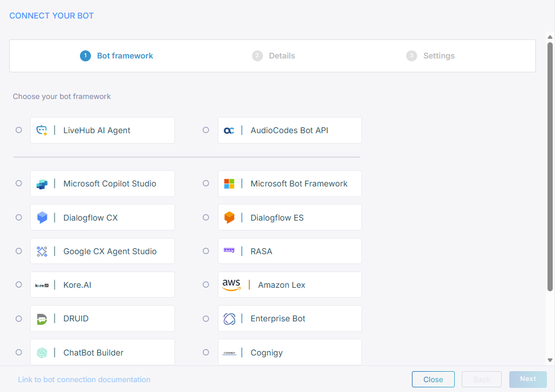Image resolution: width=555 pixels, height=392 pixels.
Task: Go to the Details step
Action: pos(273,56)
